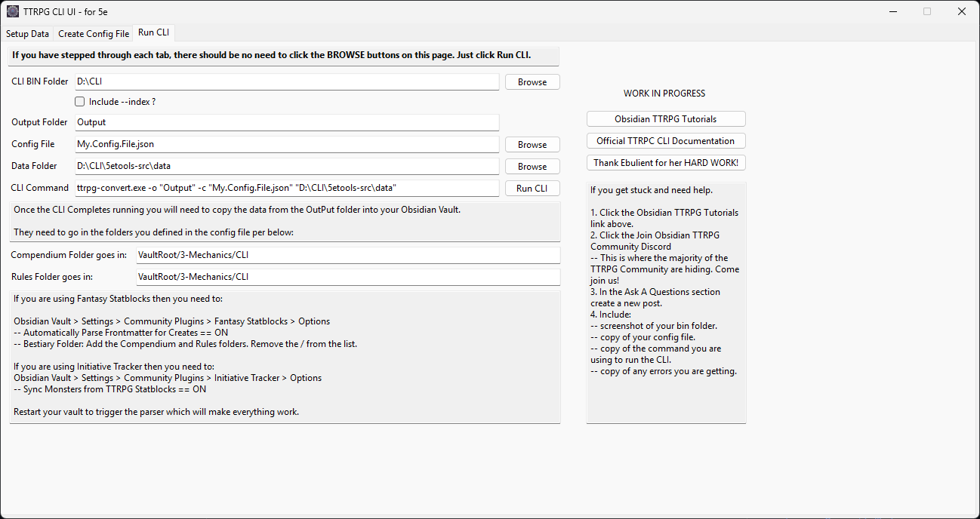Select the Run CLI tab
This screenshot has height=519, width=980.
154,33
